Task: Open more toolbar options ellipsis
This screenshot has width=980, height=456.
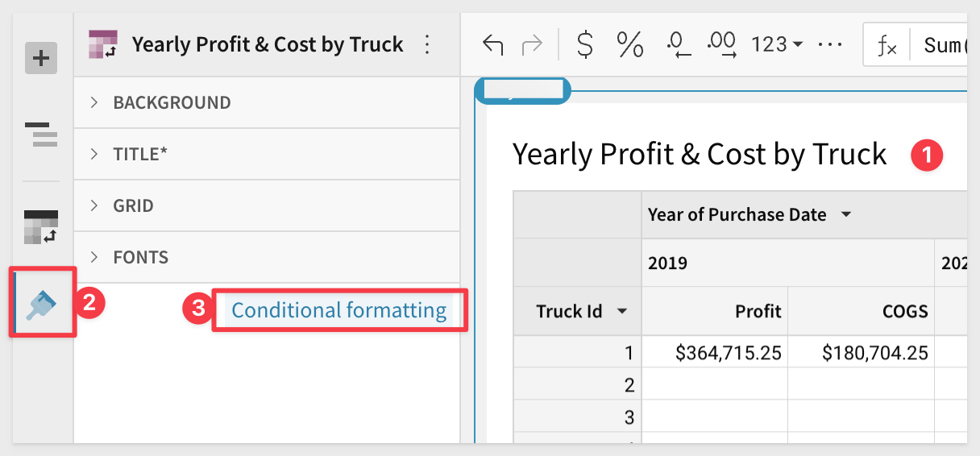Action: [x=829, y=45]
